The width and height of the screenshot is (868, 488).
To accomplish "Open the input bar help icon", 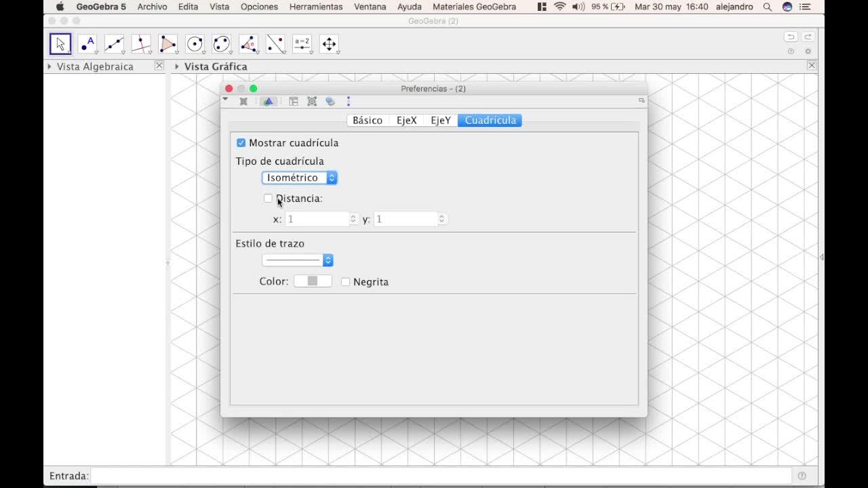I will pyautogui.click(x=802, y=476).
